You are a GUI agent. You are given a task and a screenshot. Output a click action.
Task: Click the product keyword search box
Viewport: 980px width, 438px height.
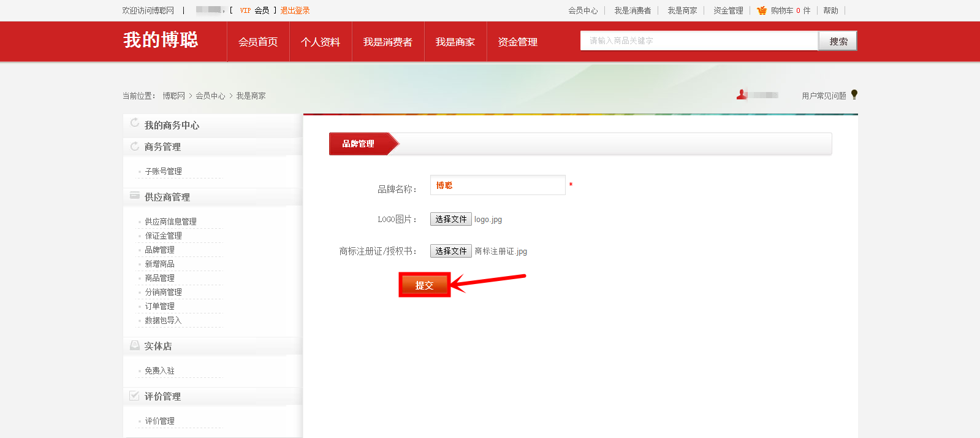click(x=699, y=41)
